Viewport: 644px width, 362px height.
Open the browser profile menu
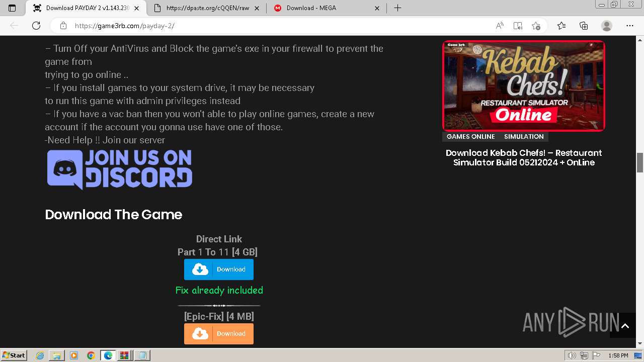click(x=607, y=26)
